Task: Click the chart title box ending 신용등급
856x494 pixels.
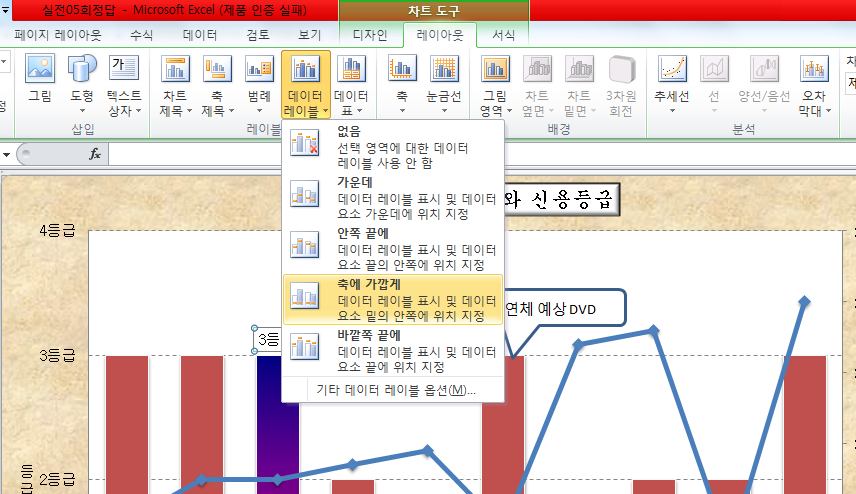Action: 561,199
